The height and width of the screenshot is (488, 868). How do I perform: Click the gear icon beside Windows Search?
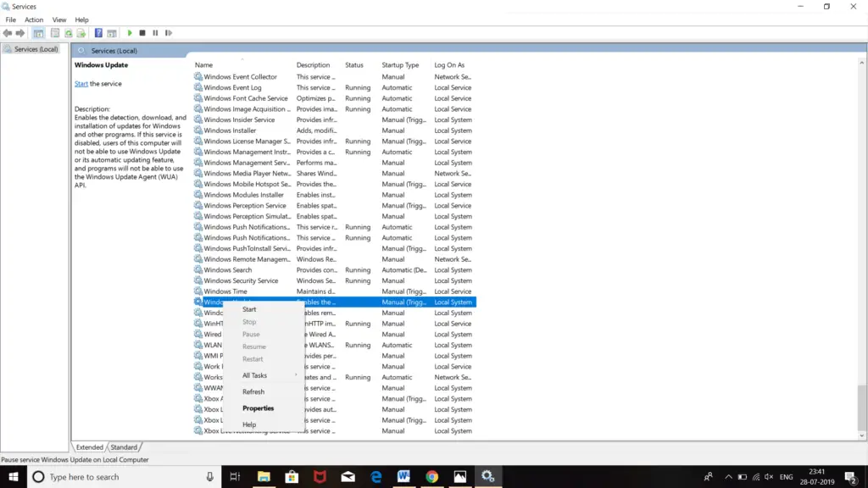point(198,269)
